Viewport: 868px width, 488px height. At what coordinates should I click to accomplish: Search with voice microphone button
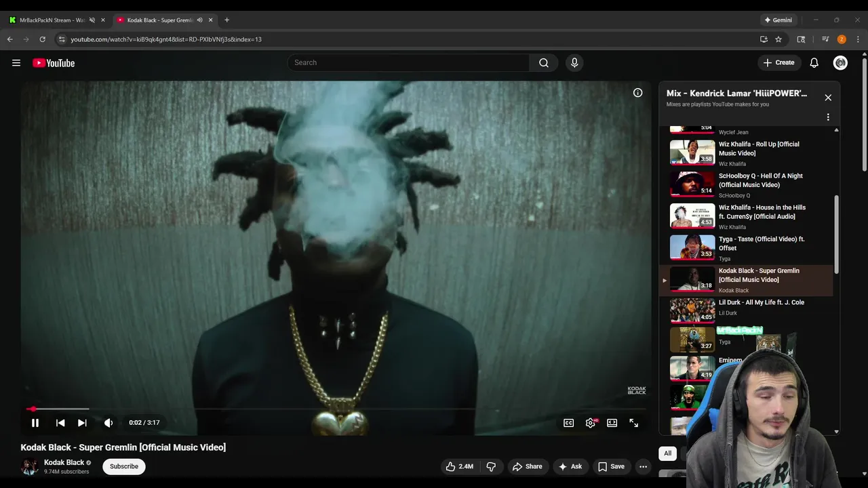(574, 62)
